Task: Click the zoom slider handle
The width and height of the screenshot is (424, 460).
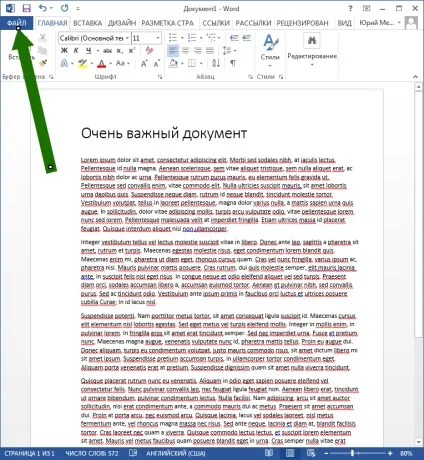Action: pyautogui.click(x=352, y=453)
